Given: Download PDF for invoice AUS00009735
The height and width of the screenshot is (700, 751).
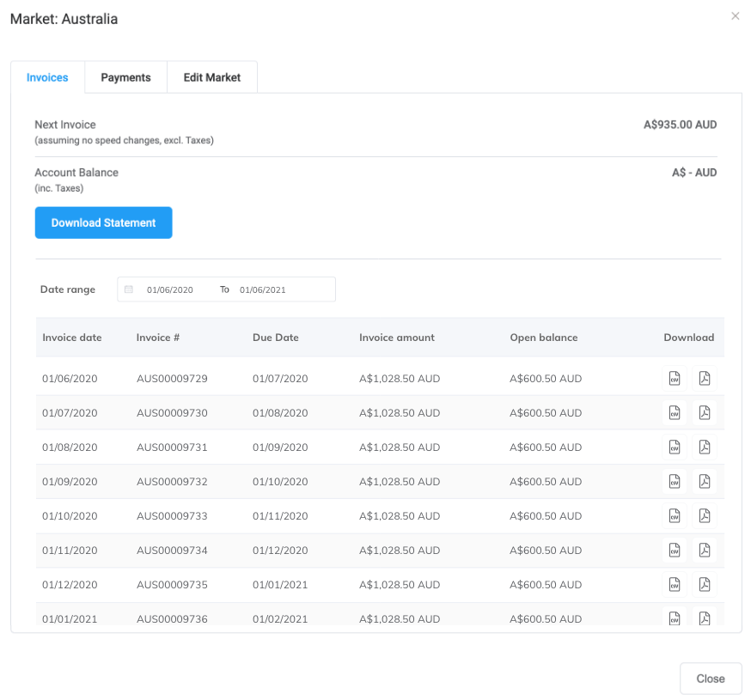Looking at the screenshot, I should point(704,585).
